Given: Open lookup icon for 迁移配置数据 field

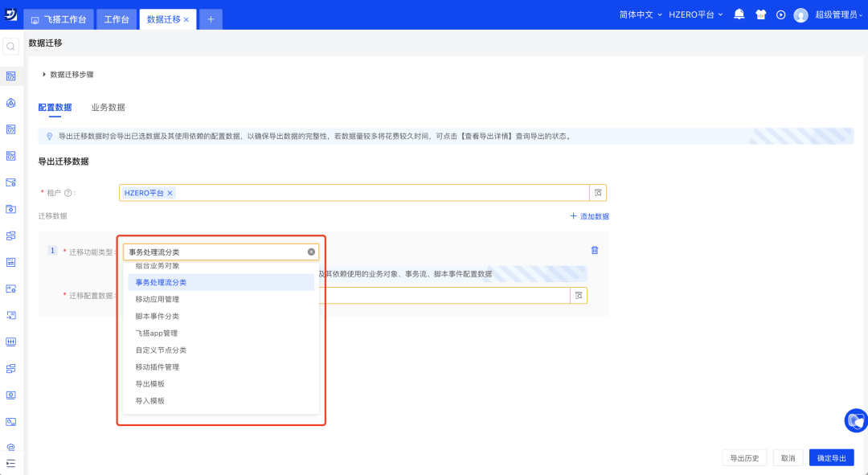Looking at the screenshot, I should [x=577, y=296].
